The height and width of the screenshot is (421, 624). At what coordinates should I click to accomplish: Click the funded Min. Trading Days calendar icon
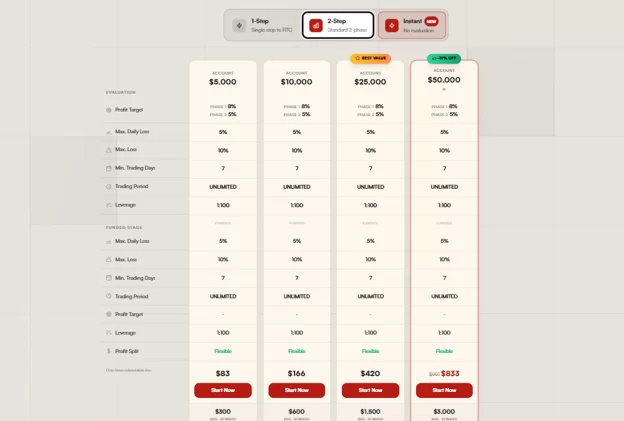click(109, 278)
